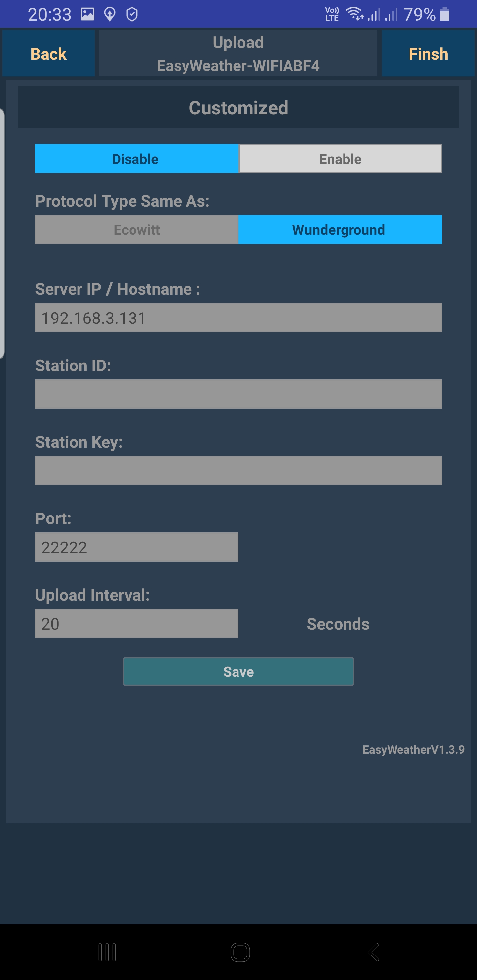Image resolution: width=477 pixels, height=980 pixels.
Task: Tap the gallery image status icon
Action: (x=87, y=15)
